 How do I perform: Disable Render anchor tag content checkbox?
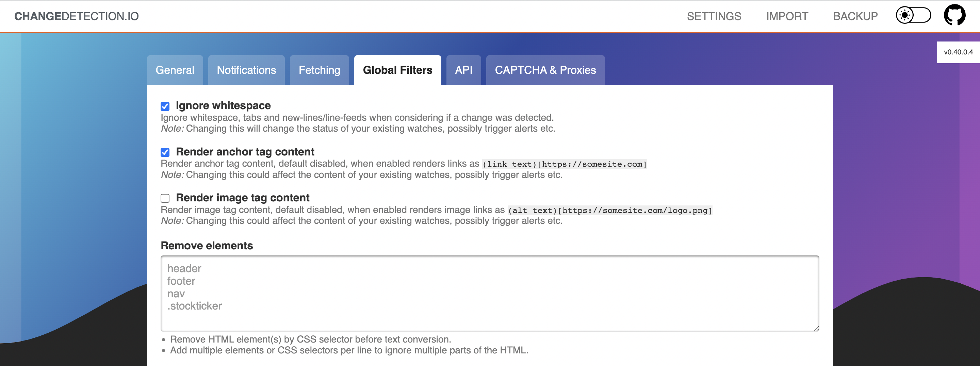tap(165, 153)
